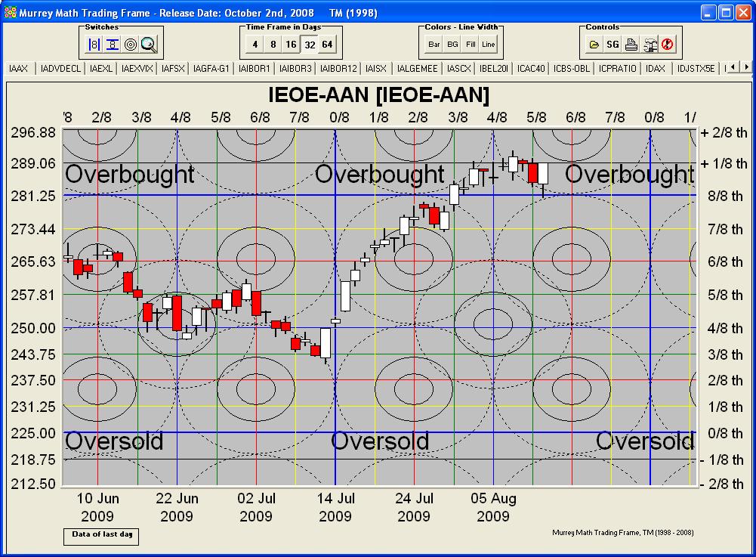Screen dimensions: 756x557
Task: Click the Data of last day button
Action: (x=101, y=535)
